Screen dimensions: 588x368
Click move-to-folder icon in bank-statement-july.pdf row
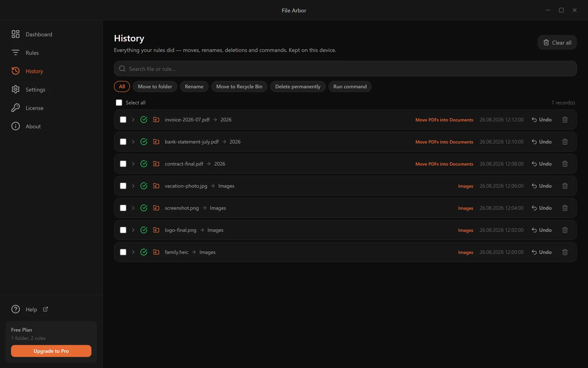coord(156,142)
